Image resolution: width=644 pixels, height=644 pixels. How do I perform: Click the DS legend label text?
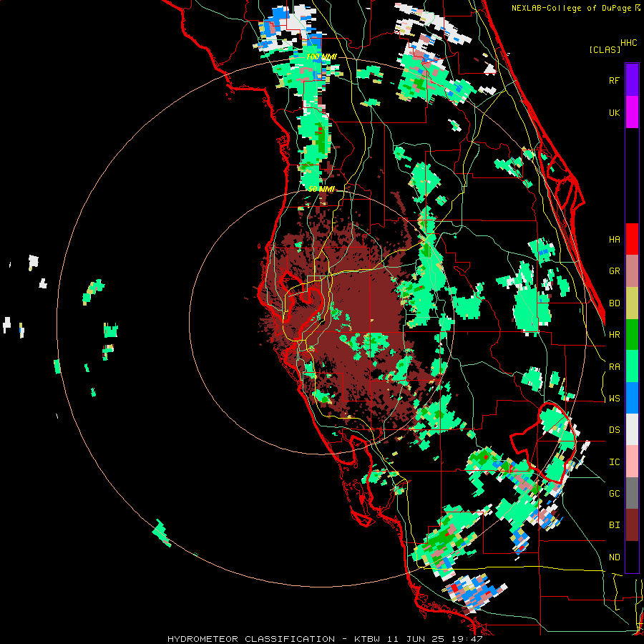pyautogui.click(x=614, y=430)
